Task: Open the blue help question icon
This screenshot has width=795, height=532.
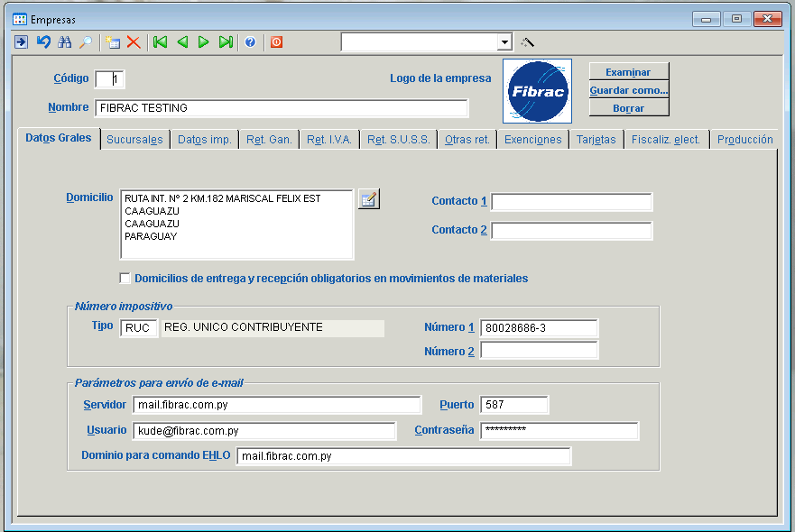Action: point(250,42)
